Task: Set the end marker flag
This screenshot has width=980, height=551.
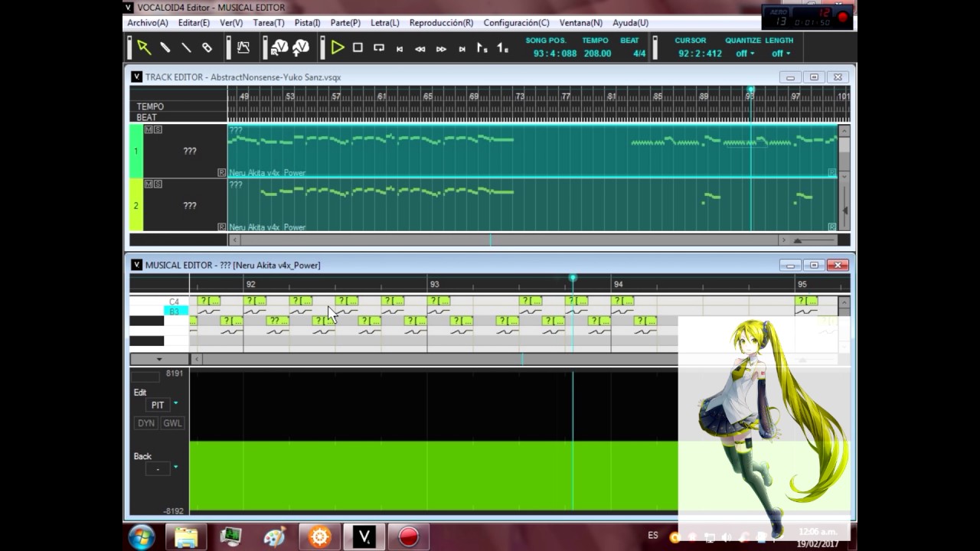Action: (x=502, y=47)
